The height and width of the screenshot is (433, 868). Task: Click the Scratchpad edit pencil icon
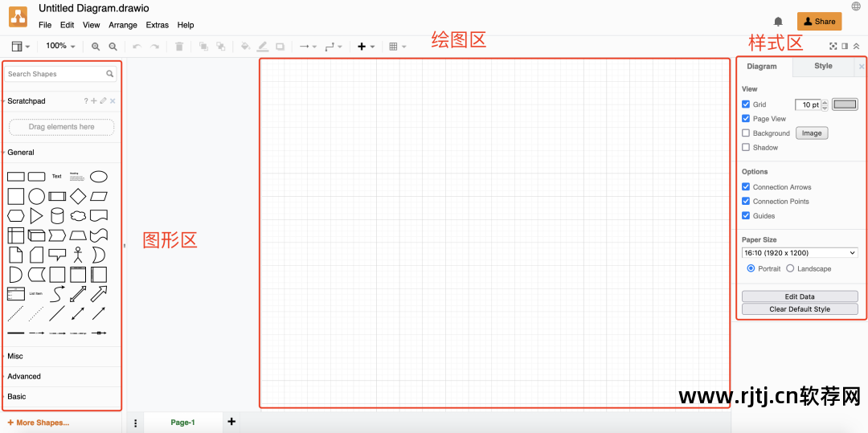click(x=103, y=101)
